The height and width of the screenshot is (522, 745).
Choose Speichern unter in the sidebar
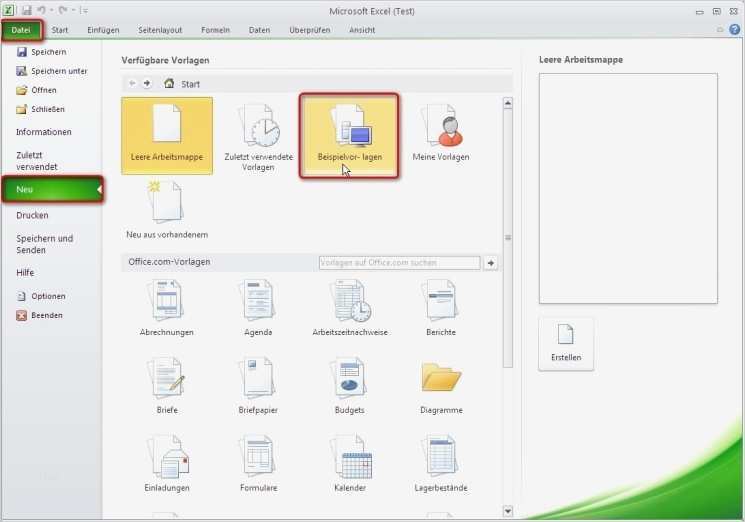point(52,71)
